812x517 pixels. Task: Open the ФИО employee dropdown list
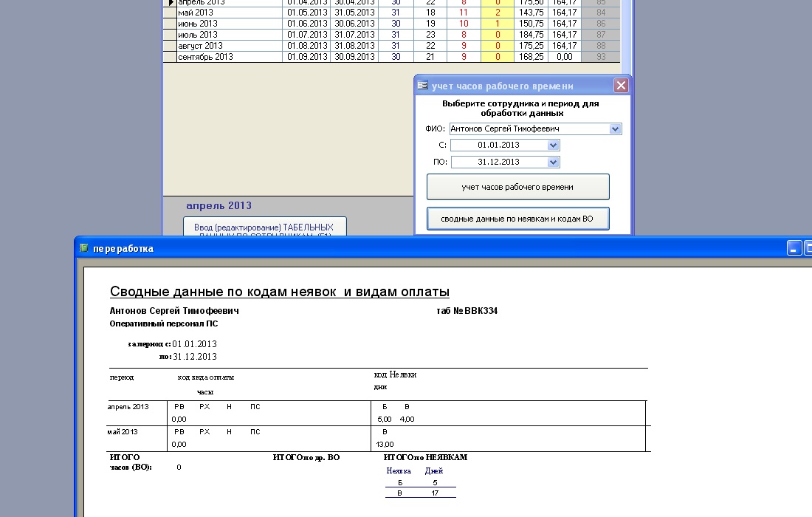click(615, 129)
